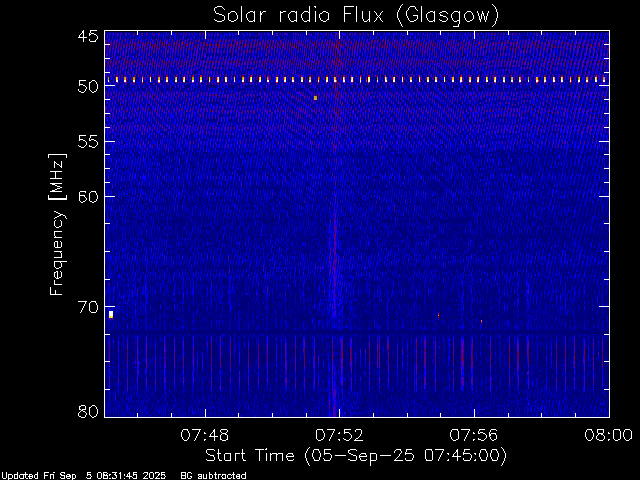Viewport: 640px width, 480px height.
Task: Click the '60' frequency axis label
Action: pos(88,197)
